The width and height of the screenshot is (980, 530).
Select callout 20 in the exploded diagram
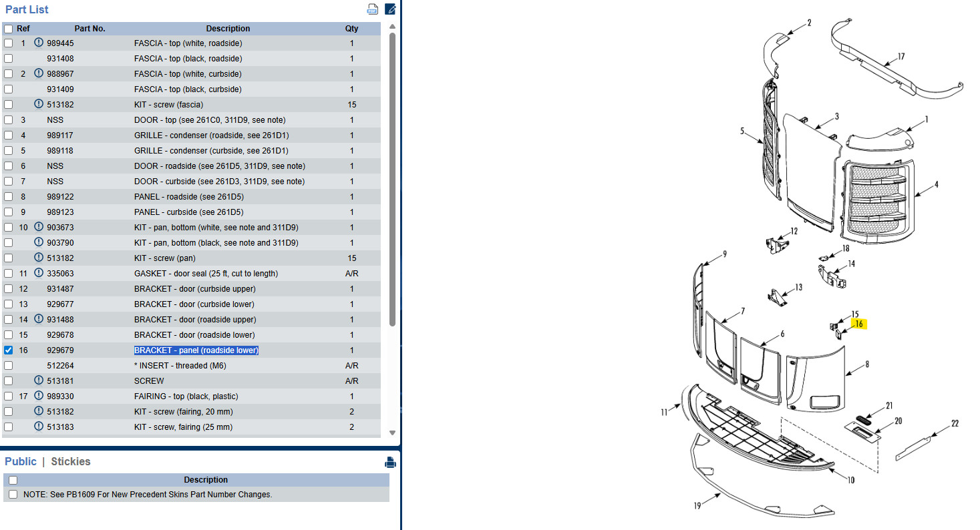pyautogui.click(x=898, y=421)
